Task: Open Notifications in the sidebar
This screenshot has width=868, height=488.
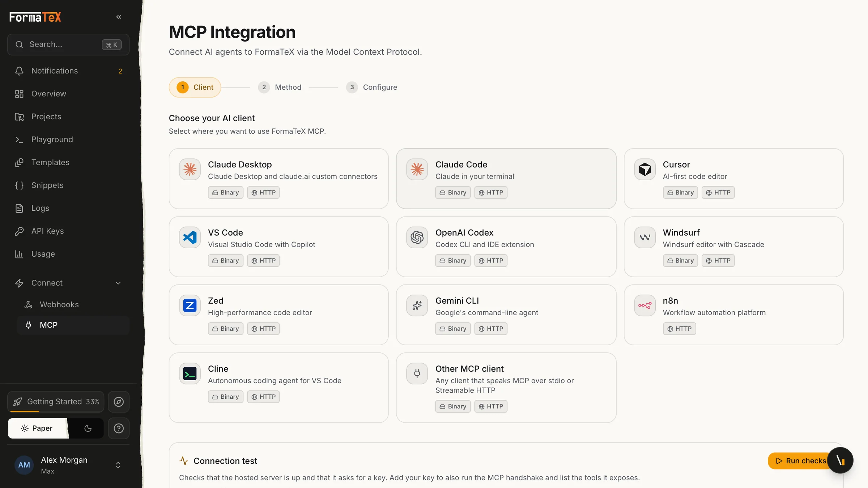Action: click(68, 71)
